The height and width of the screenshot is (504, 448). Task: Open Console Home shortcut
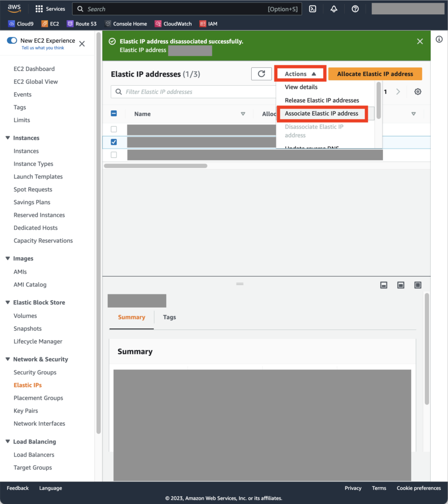tap(126, 24)
